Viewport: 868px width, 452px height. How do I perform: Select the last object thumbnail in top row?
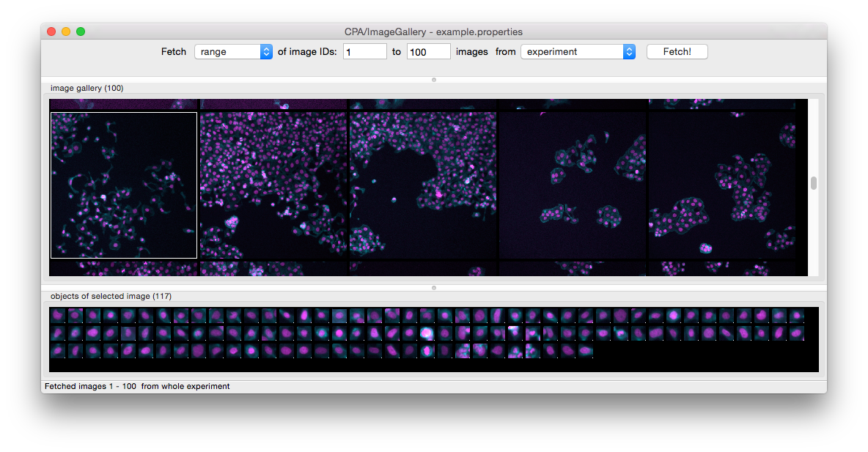(x=797, y=316)
